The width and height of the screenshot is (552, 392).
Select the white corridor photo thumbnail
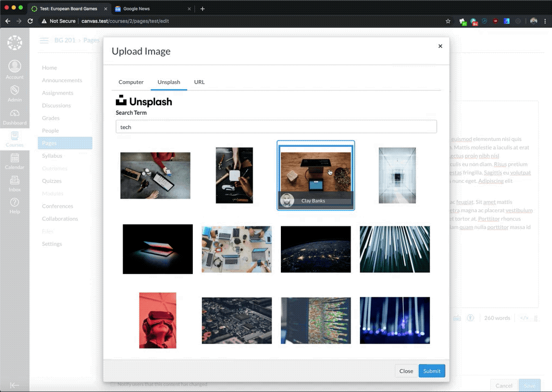coord(397,175)
